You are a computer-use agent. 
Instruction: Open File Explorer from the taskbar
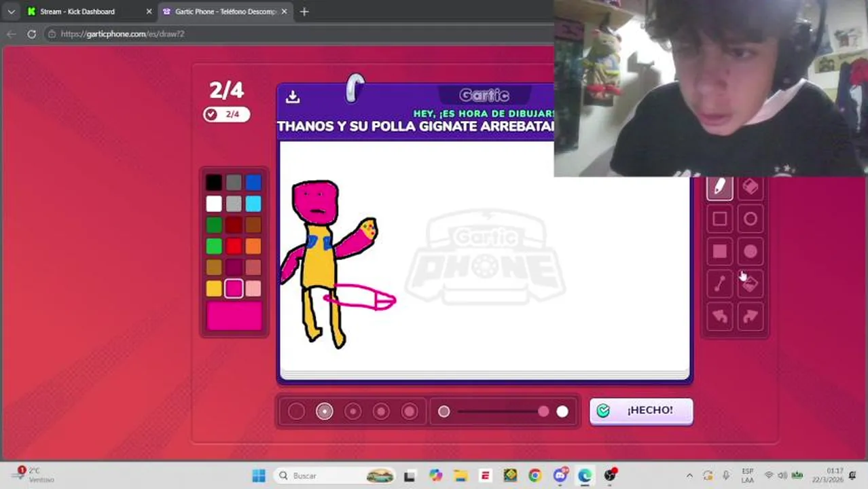click(x=460, y=475)
